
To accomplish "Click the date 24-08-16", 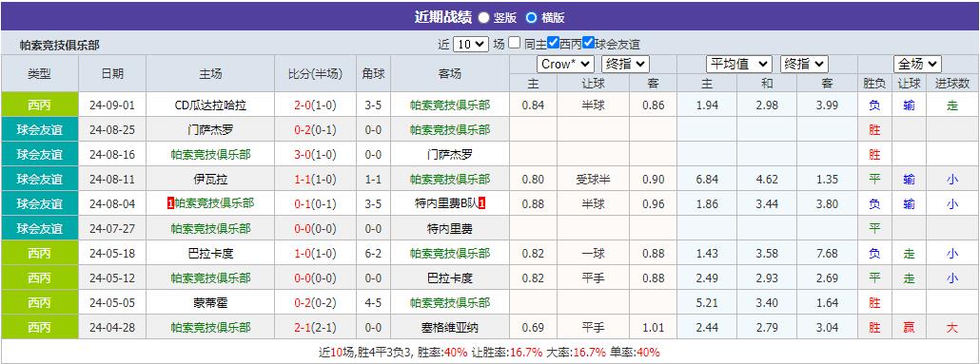I will click(112, 154).
